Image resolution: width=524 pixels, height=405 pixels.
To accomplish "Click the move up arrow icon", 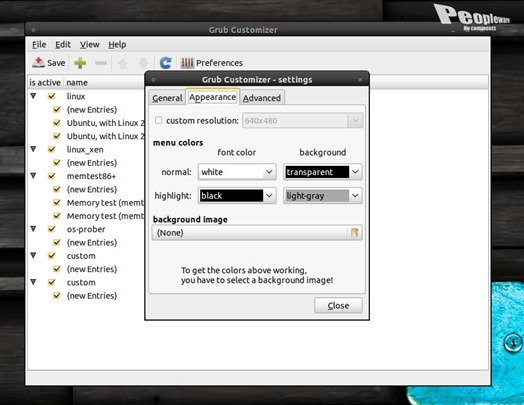I will coord(123,63).
